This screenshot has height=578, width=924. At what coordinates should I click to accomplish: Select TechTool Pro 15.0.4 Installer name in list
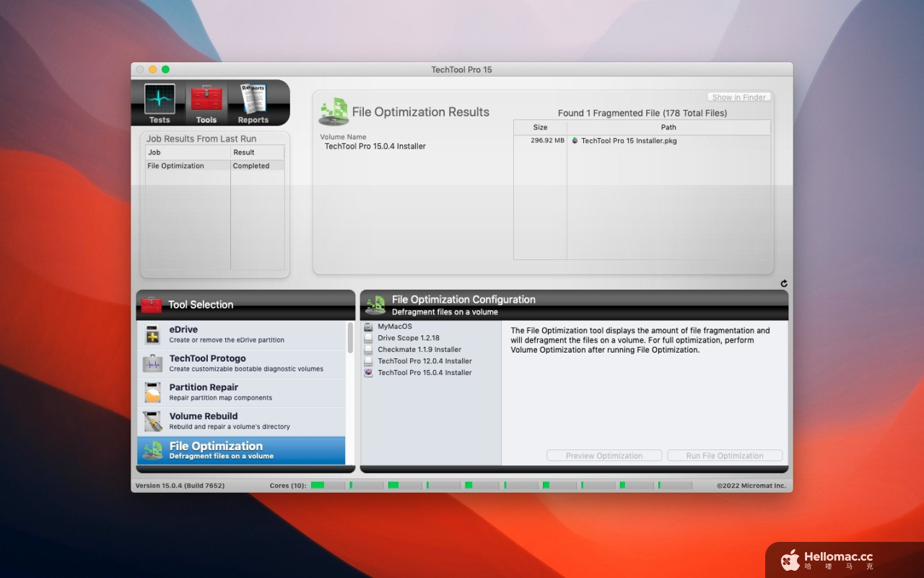424,373
